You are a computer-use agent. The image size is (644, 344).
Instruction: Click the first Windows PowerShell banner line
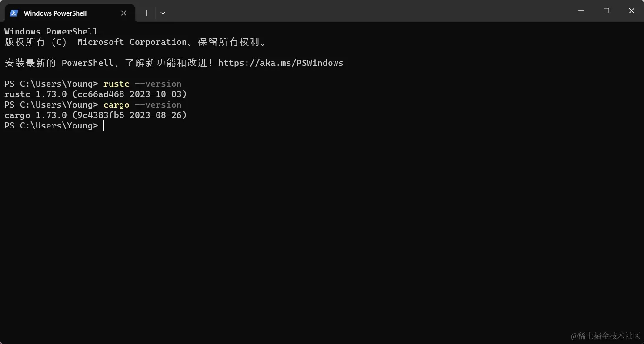(x=51, y=31)
